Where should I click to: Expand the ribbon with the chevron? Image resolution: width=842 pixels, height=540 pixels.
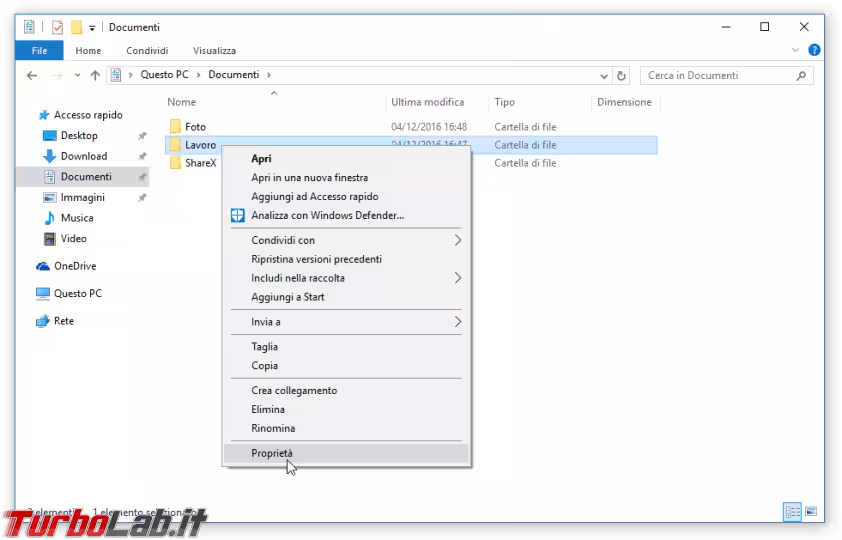(x=796, y=50)
